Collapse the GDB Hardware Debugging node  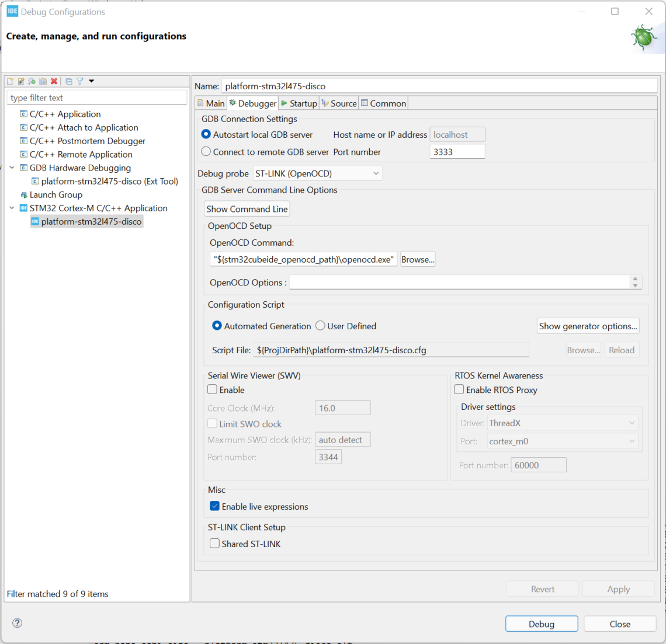[x=12, y=168]
